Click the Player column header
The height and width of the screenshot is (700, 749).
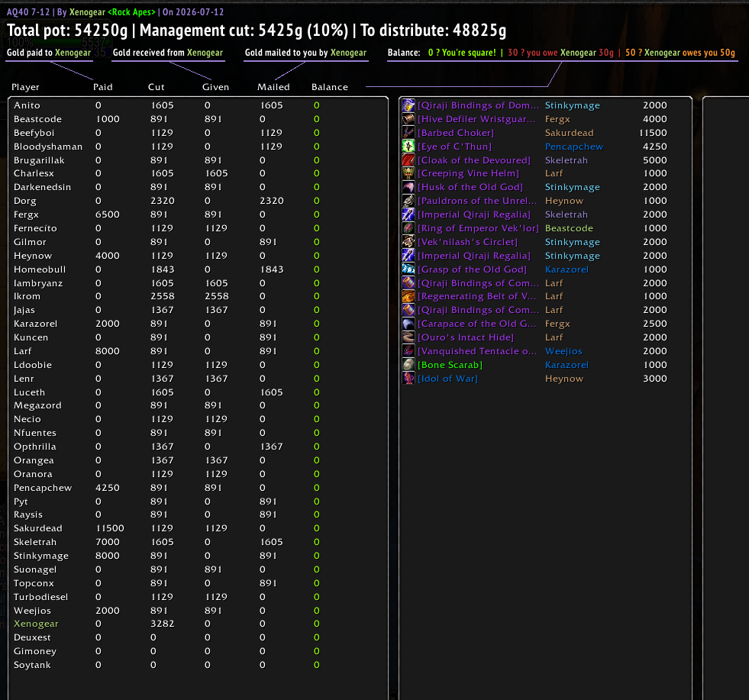tap(25, 87)
